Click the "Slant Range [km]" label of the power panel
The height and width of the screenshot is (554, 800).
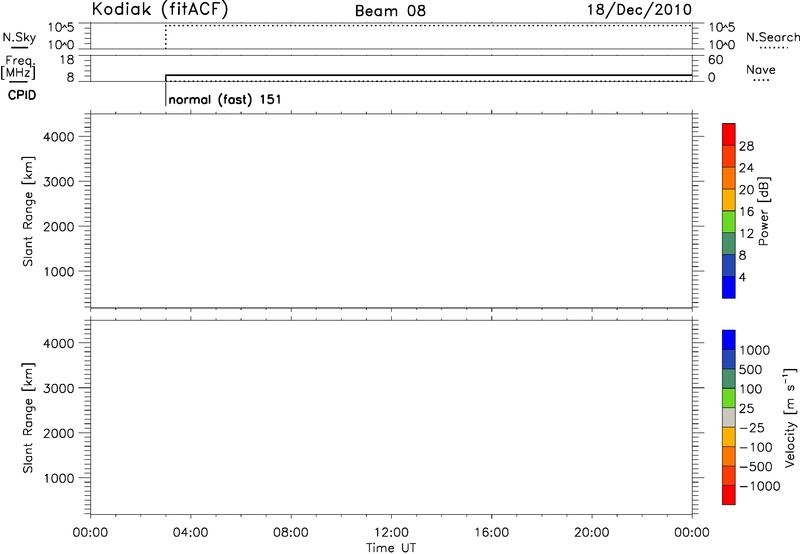[x=28, y=211]
